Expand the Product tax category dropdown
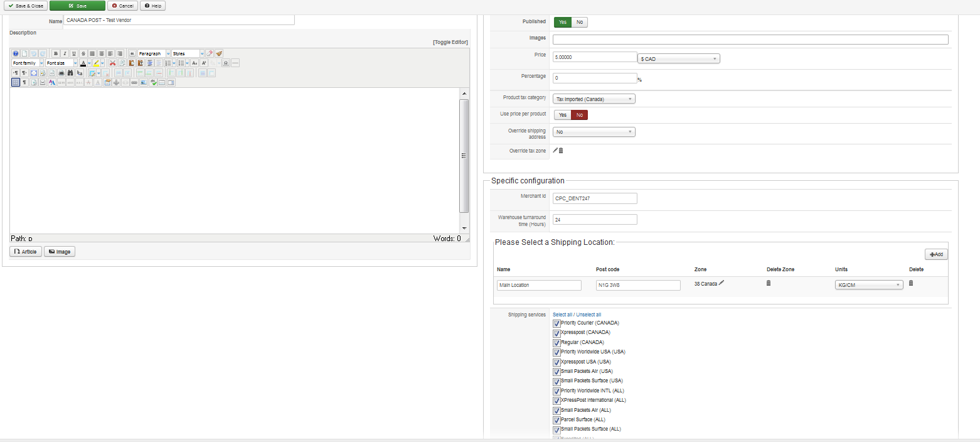The image size is (980, 442). point(595,99)
